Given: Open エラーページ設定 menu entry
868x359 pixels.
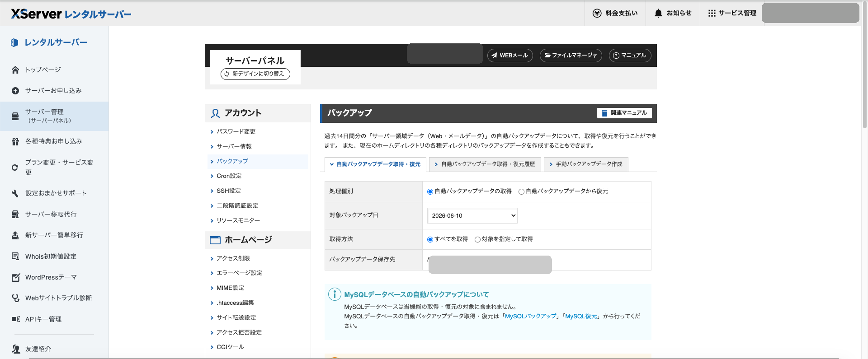Looking at the screenshot, I should 240,273.
